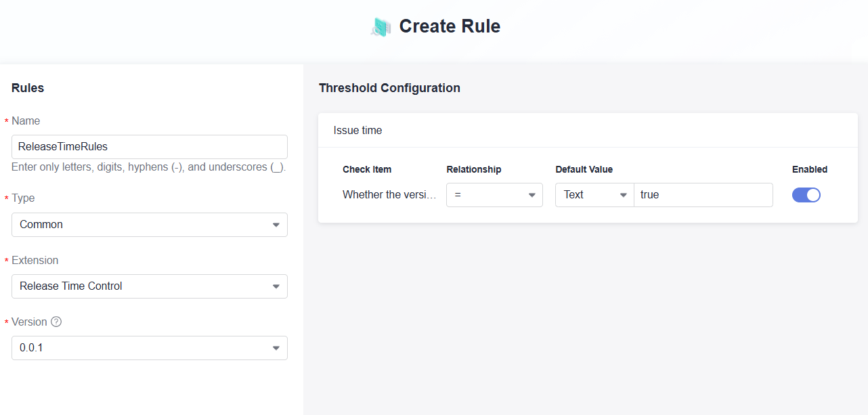
Task: Open the Text value type dropdown
Action: pyautogui.click(x=594, y=195)
